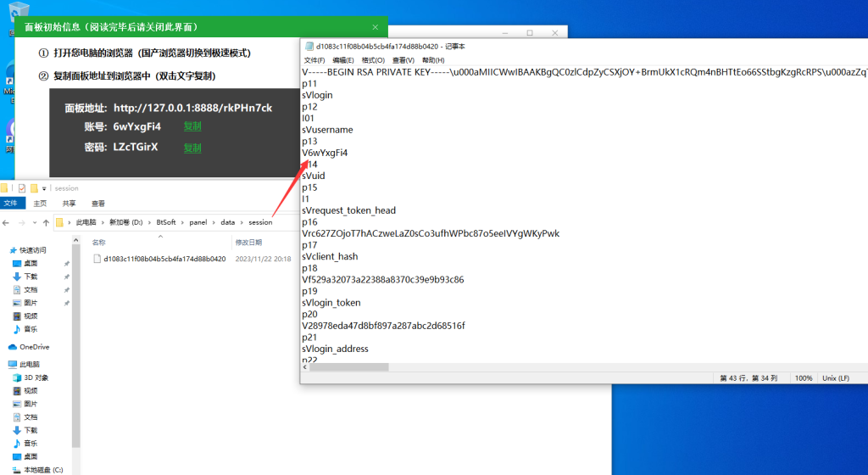The height and width of the screenshot is (475, 868).
Task: Click Notepad's horizontal scrollbar thumb
Action: pyautogui.click(x=349, y=366)
